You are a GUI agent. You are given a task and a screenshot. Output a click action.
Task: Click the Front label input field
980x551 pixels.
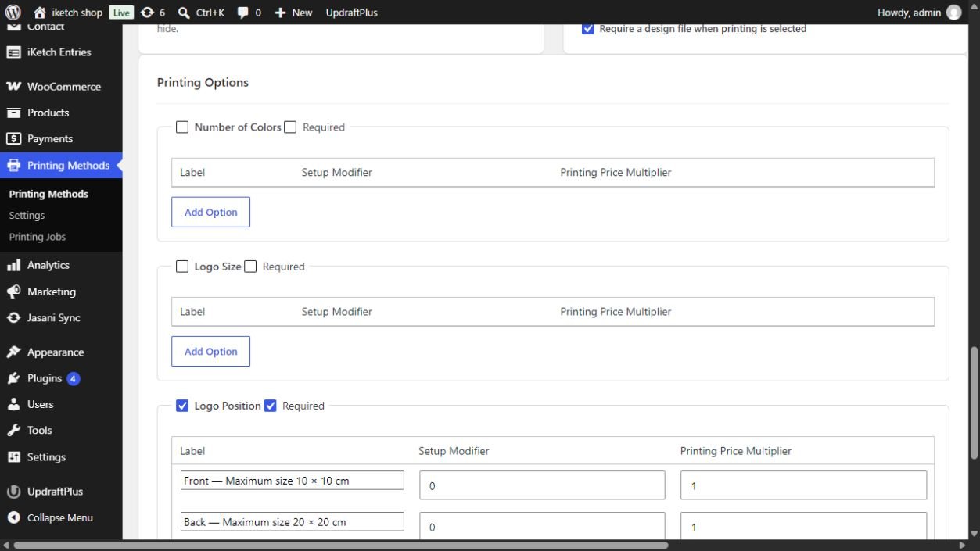pos(292,481)
